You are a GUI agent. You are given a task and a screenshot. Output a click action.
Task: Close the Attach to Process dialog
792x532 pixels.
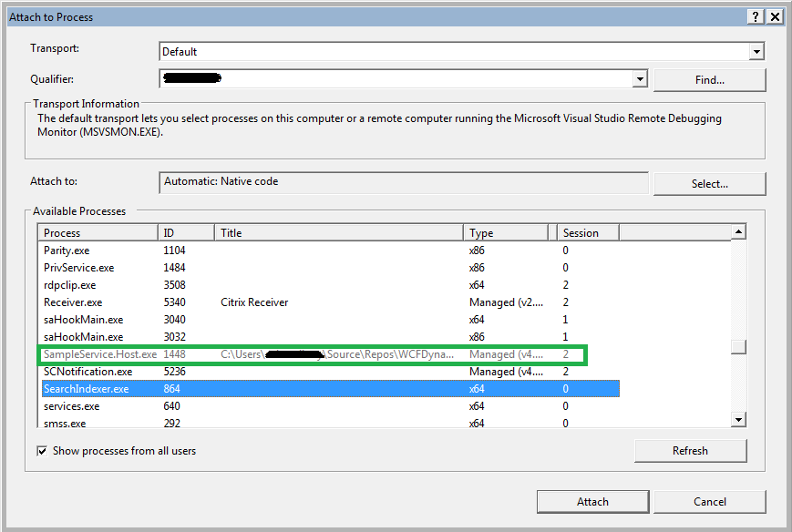[x=775, y=16]
